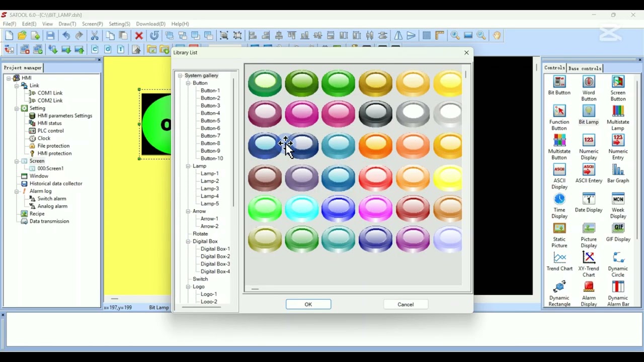This screenshot has width=644, height=362.
Task: Collapse the HMI root project node
Action: 9,78
